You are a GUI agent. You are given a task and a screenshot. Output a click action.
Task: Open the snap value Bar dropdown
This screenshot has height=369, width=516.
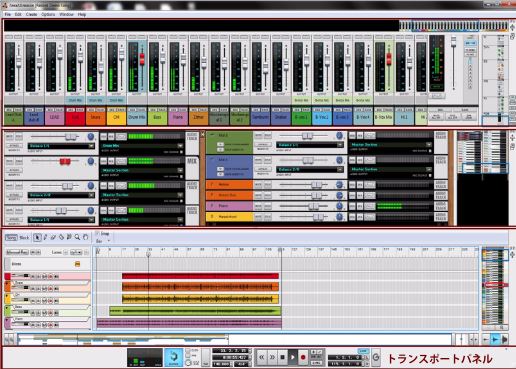point(103,241)
